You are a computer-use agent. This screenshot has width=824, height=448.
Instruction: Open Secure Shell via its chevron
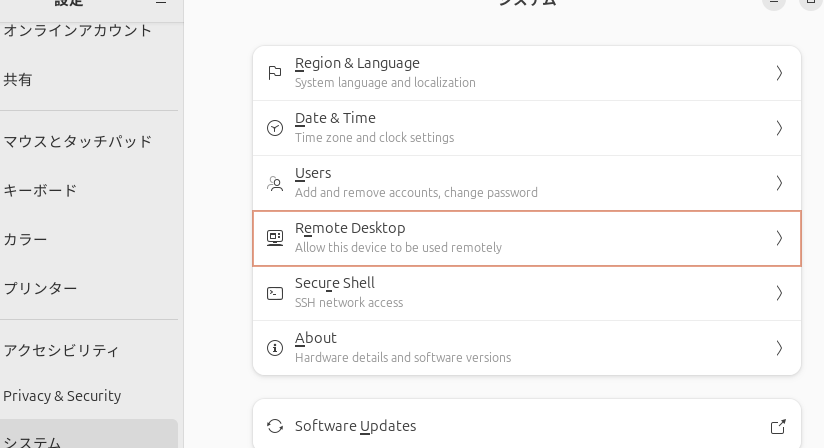779,293
